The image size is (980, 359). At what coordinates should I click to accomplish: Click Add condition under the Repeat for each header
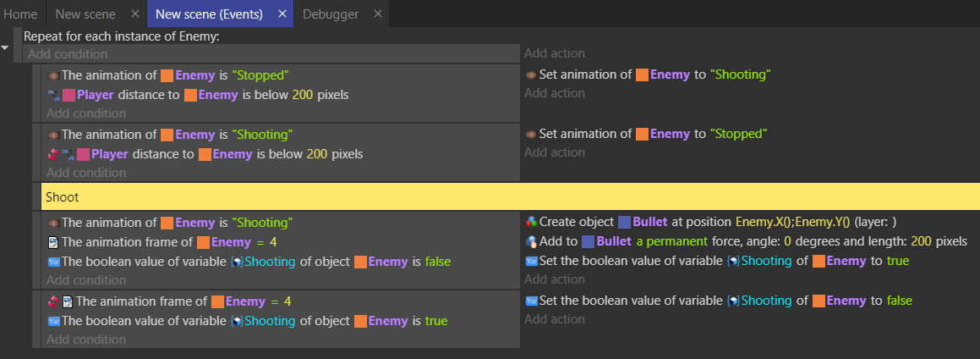pyautogui.click(x=68, y=54)
